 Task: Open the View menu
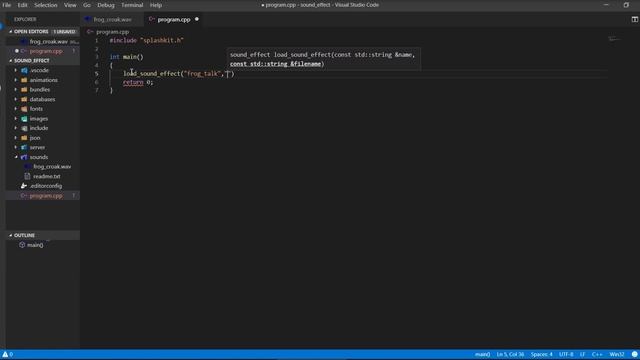click(x=70, y=5)
